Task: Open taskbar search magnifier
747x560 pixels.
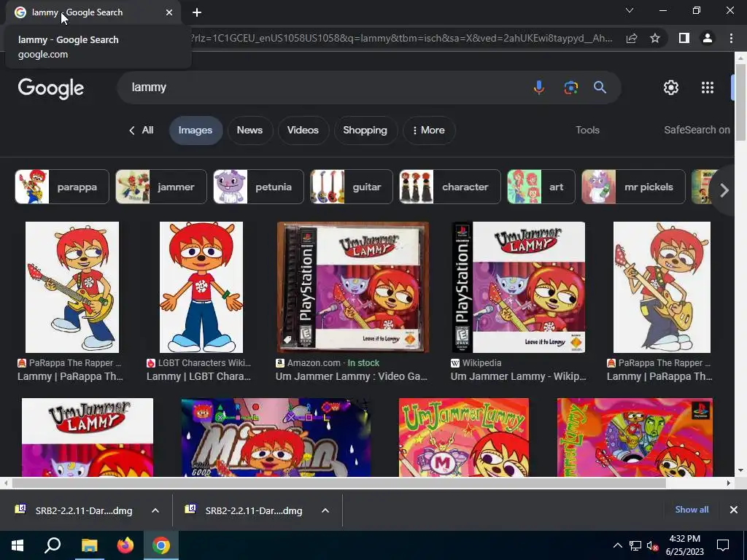Action: tap(53, 545)
